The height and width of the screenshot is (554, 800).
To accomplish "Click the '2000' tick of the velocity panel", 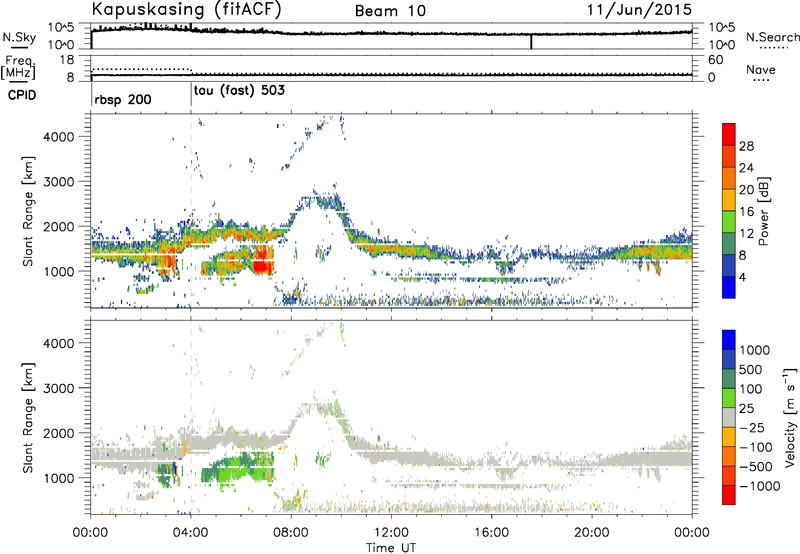I will [59, 433].
